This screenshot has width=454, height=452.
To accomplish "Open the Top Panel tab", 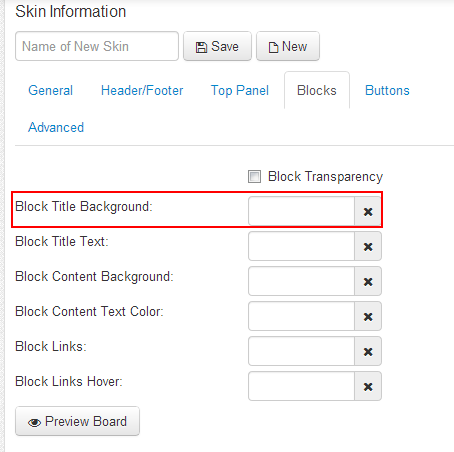I will point(240,90).
